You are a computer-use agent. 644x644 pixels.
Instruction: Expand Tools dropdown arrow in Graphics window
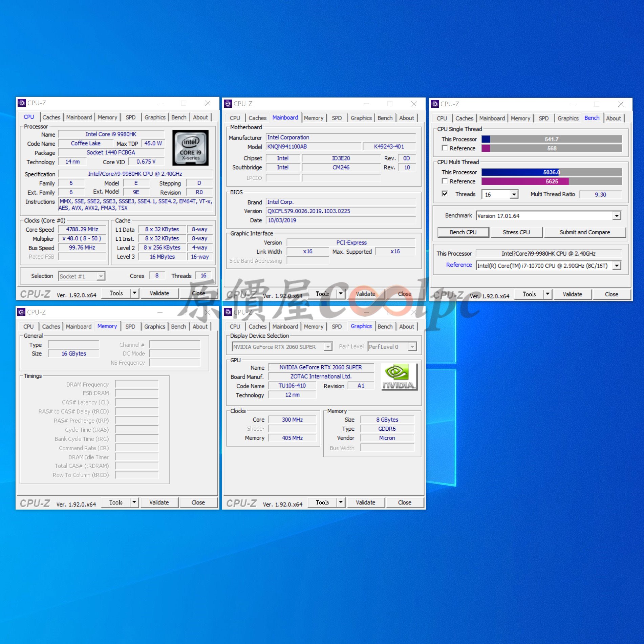coord(341,502)
